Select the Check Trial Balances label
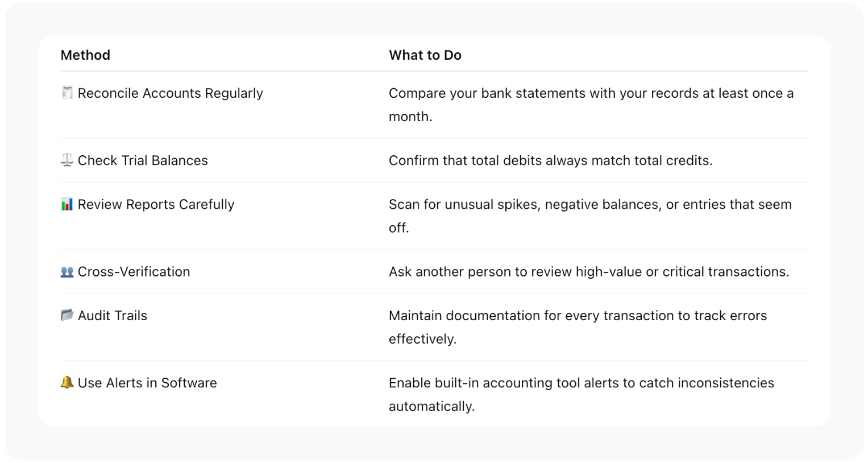Image resolution: width=868 pixels, height=463 pixels. (x=143, y=160)
